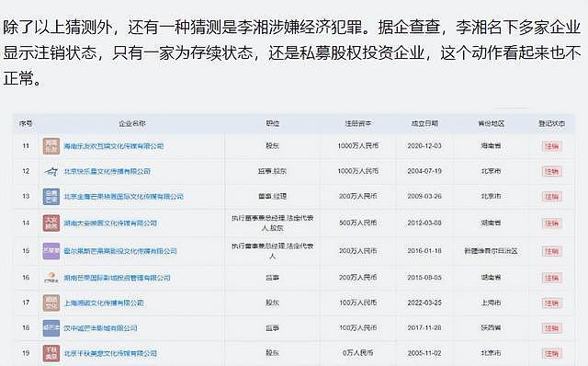The width and height of the screenshot is (588, 366).
Task: Click the red 注销 status badge in row 13
Action: point(551,197)
